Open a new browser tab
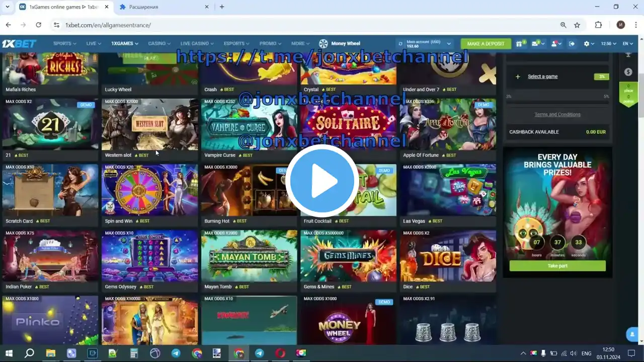Image resolution: width=644 pixels, height=362 pixels. click(x=222, y=7)
